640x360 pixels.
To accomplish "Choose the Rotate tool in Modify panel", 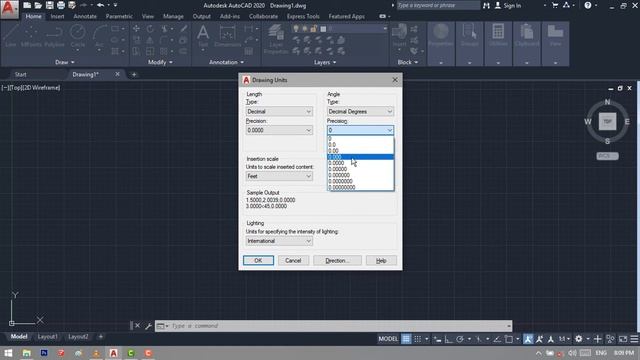I will tap(150, 29).
